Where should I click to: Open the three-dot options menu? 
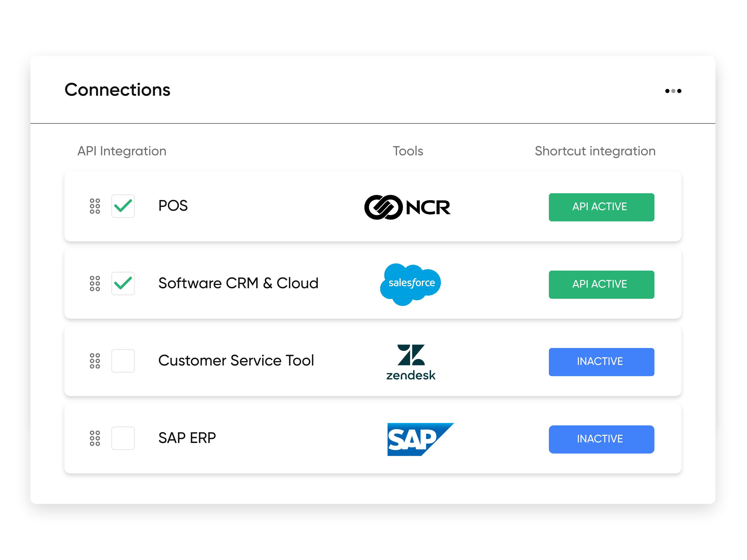tap(673, 90)
